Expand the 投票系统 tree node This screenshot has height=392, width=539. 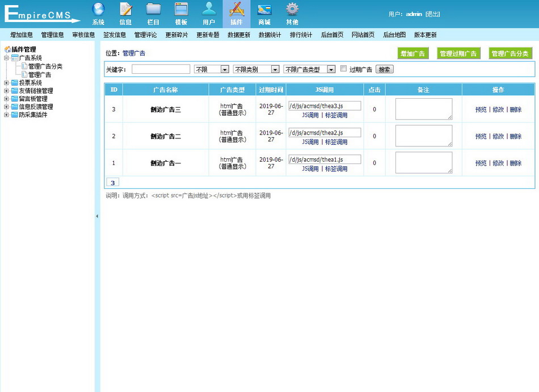pos(6,83)
